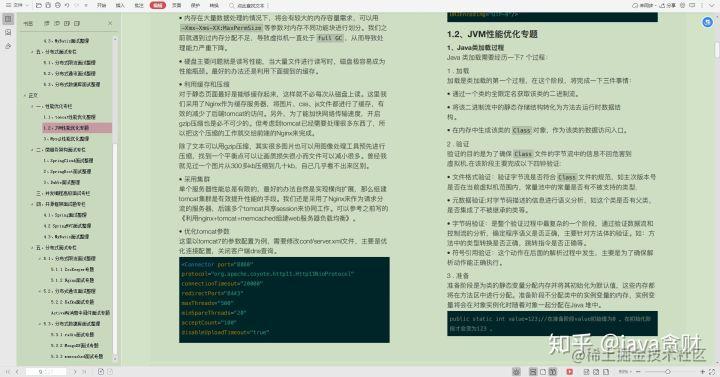Go to next page arrow
Image resolution: width=720 pixels, height=377 pixels.
click(75, 371)
